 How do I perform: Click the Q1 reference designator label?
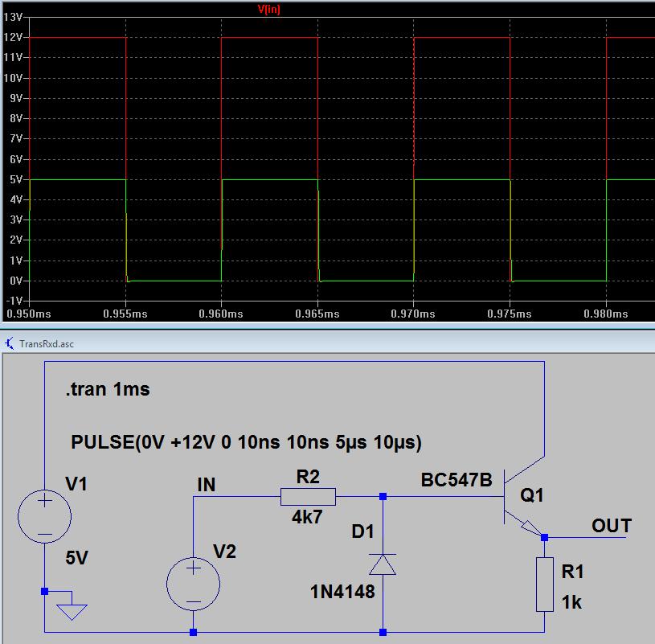[532, 495]
